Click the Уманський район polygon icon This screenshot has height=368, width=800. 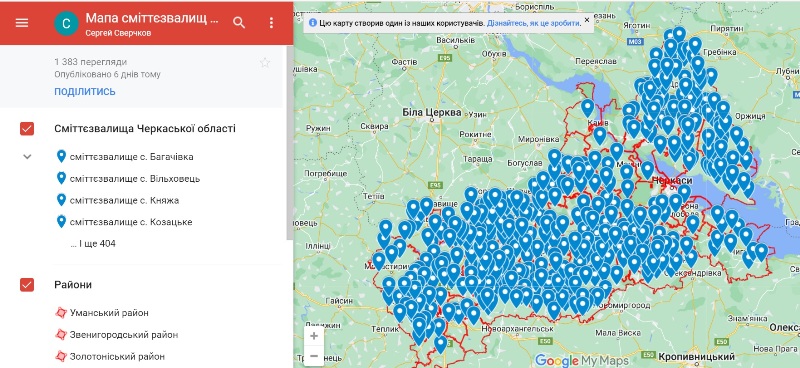[x=61, y=312]
